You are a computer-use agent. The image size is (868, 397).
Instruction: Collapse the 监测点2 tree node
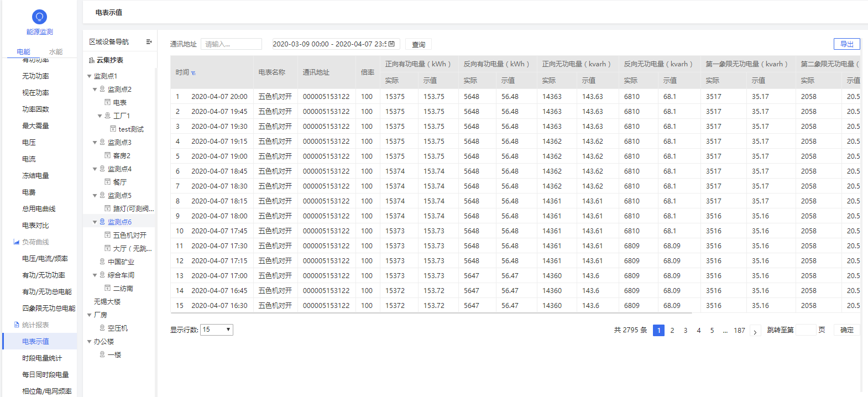point(95,89)
